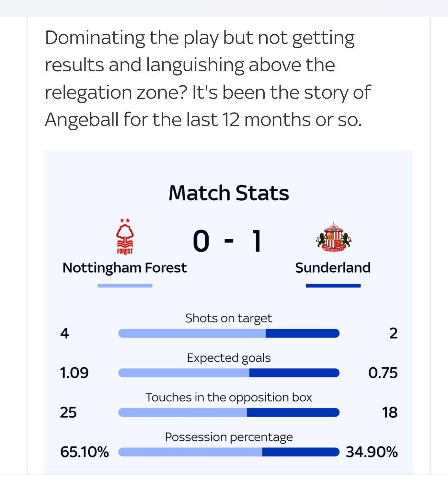The height and width of the screenshot is (485, 448).
Task: Click Sunderland's 18 touches value
Action: point(389,412)
